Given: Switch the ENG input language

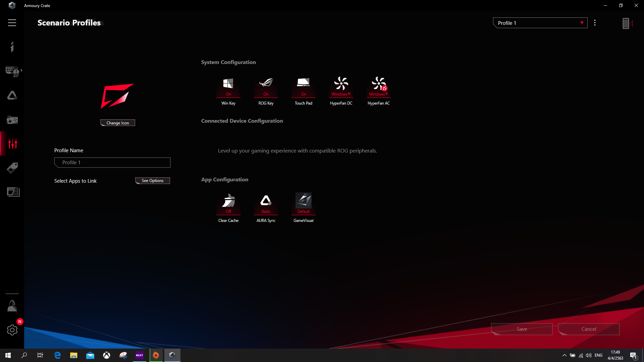Looking at the screenshot, I should 599,355.
